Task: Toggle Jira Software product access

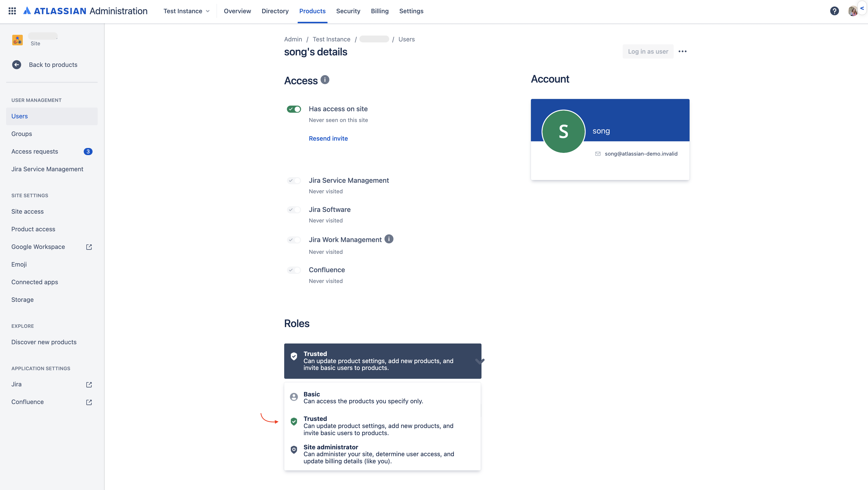Action: coord(294,210)
